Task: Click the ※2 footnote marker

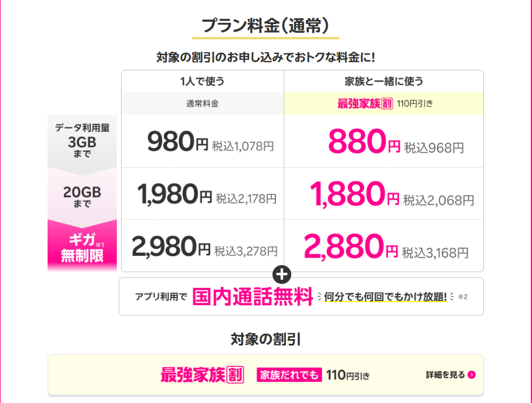Action: click(x=462, y=297)
